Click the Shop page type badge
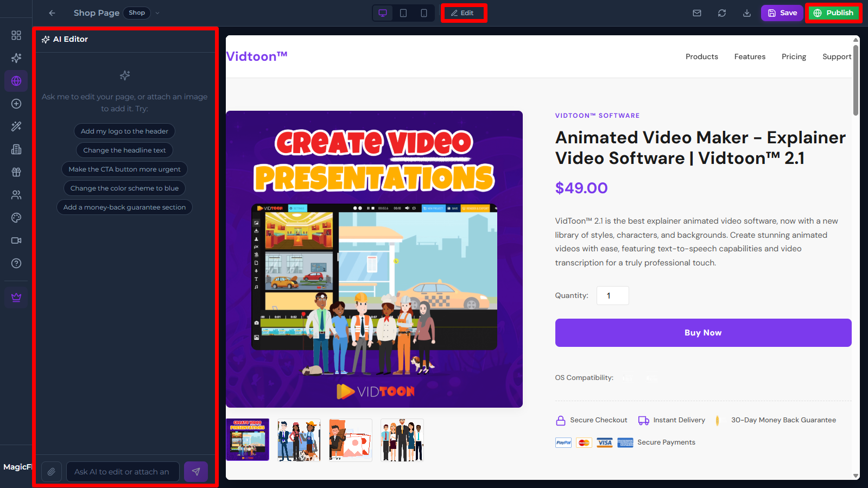 point(137,13)
